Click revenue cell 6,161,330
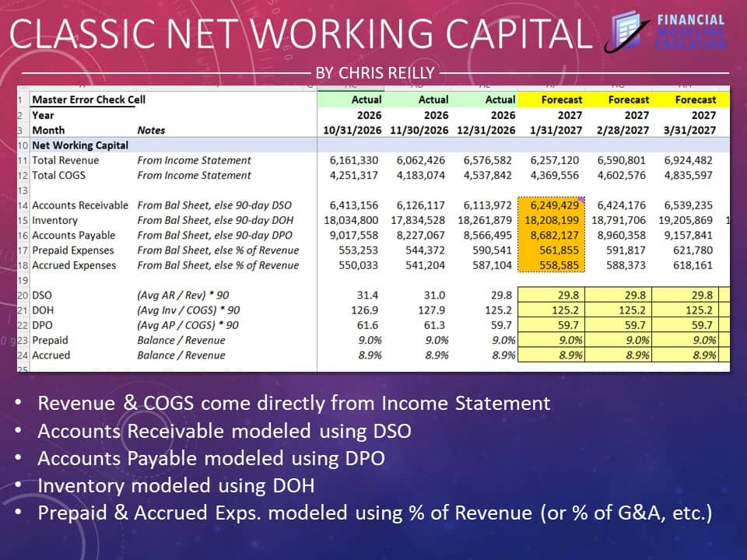 pyautogui.click(x=354, y=160)
